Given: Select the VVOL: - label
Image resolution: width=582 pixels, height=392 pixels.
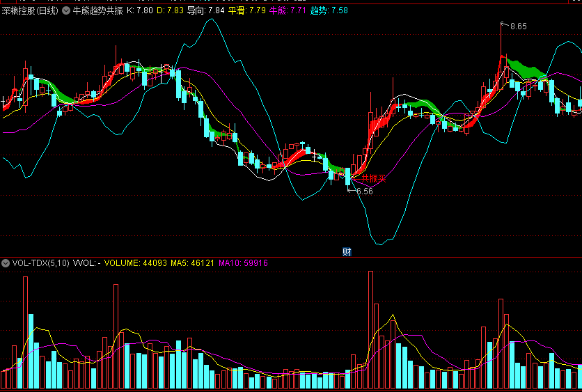Looking at the screenshot, I should pyautogui.click(x=87, y=263).
